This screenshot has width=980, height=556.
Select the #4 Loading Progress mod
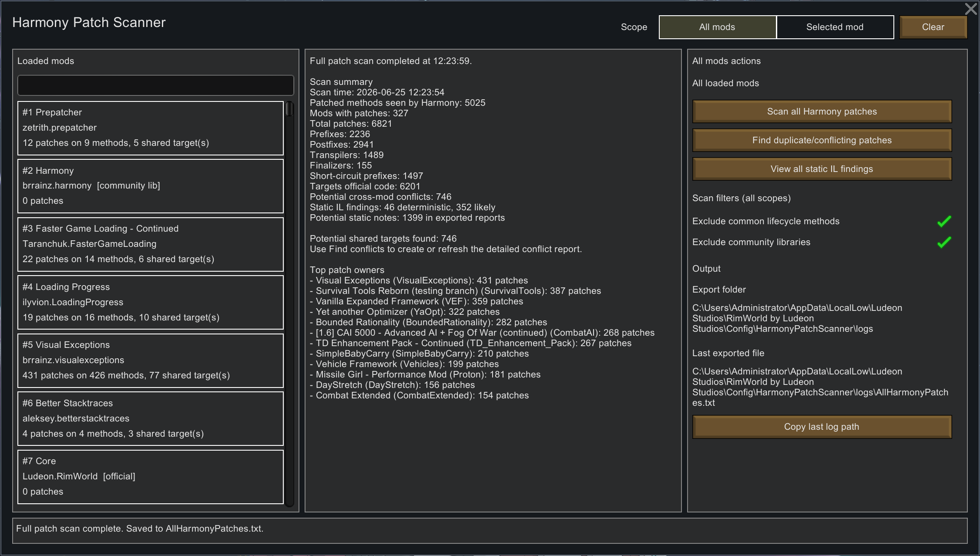150,302
